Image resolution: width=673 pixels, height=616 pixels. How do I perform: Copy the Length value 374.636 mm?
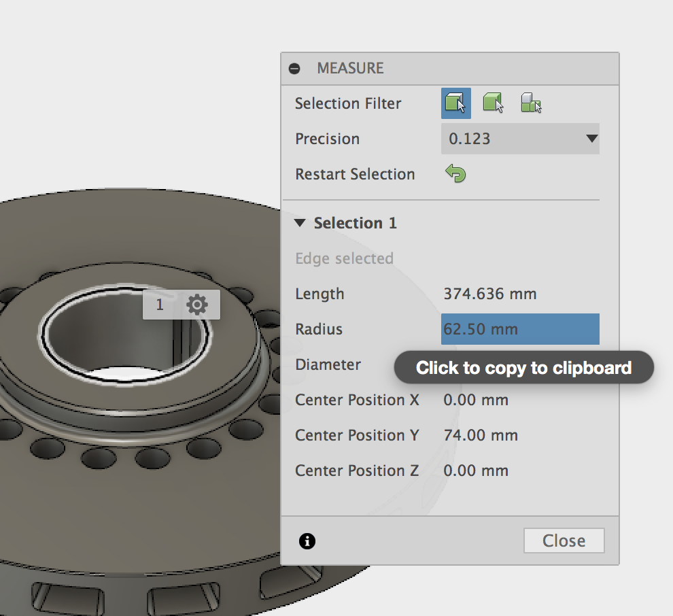click(489, 294)
